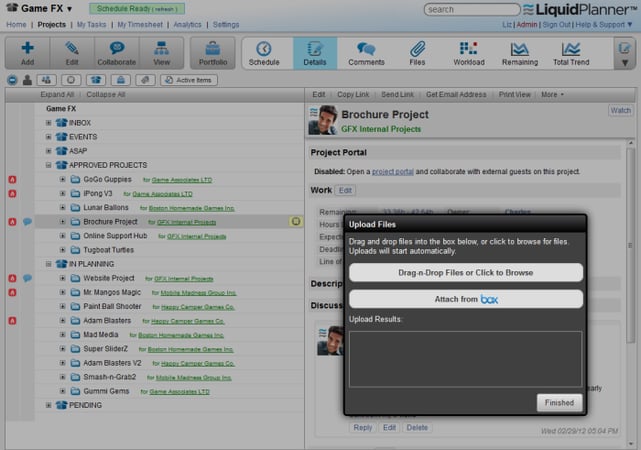Click the Finished button
641x450 pixels.
(x=559, y=403)
